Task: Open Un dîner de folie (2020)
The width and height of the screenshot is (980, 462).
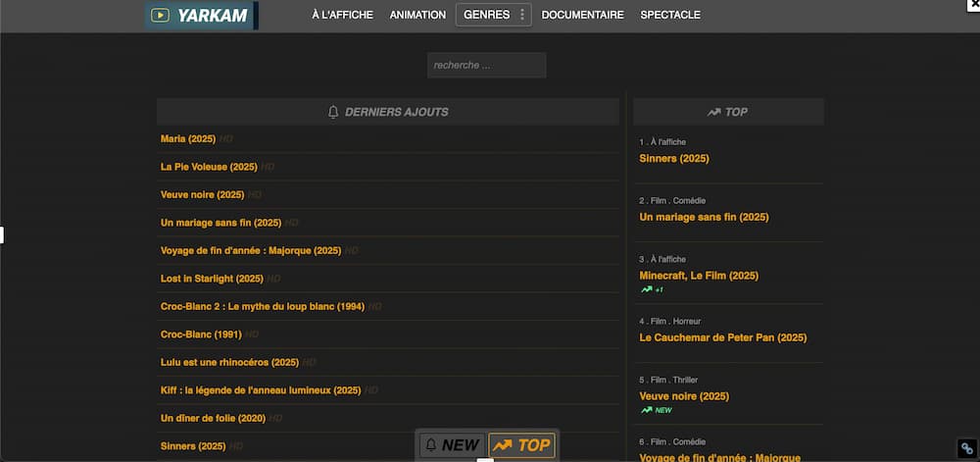Action: pos(213,418)
